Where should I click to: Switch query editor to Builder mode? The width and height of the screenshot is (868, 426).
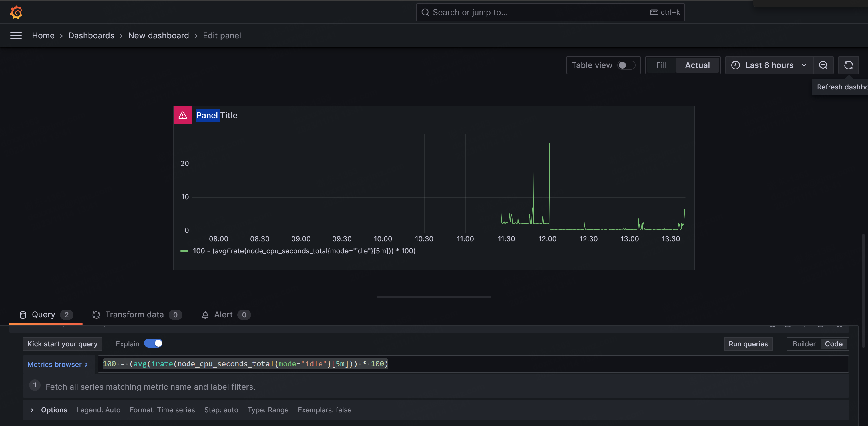tap(804, 344)
